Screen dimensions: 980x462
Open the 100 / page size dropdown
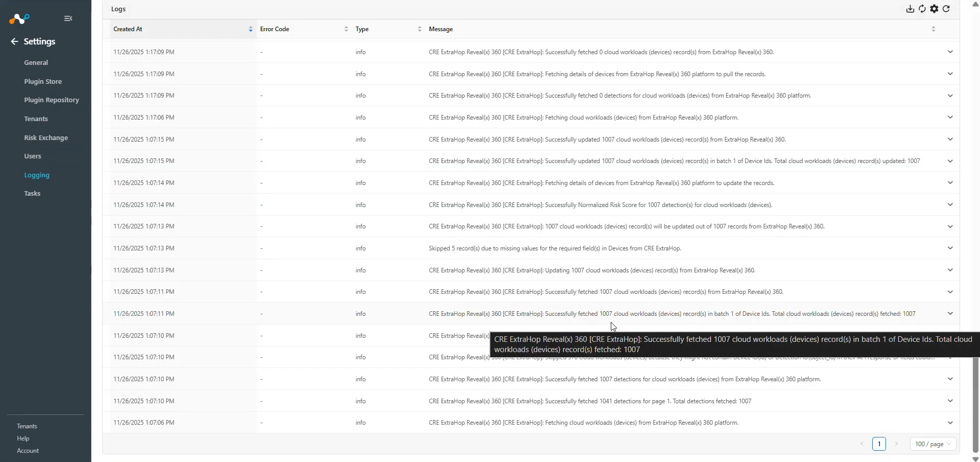click(x=933, y=444)
